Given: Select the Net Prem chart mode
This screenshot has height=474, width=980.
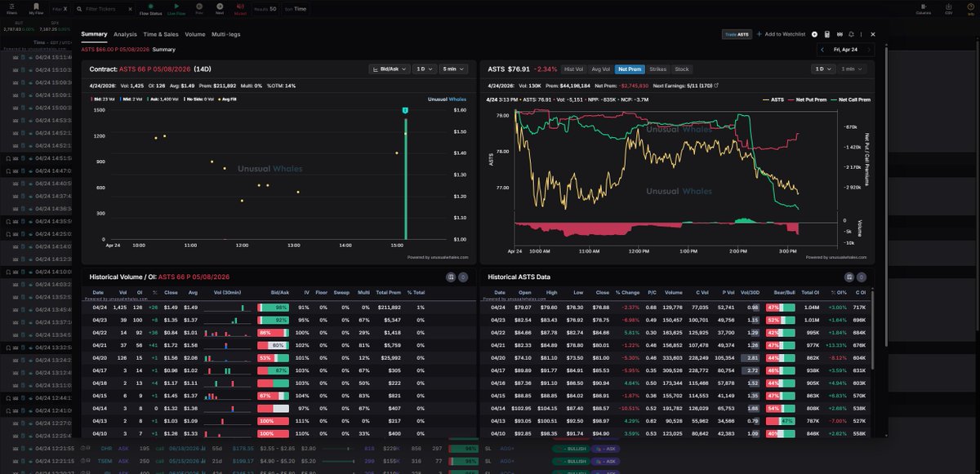Looking at the screenshot, I should [629, 69].
